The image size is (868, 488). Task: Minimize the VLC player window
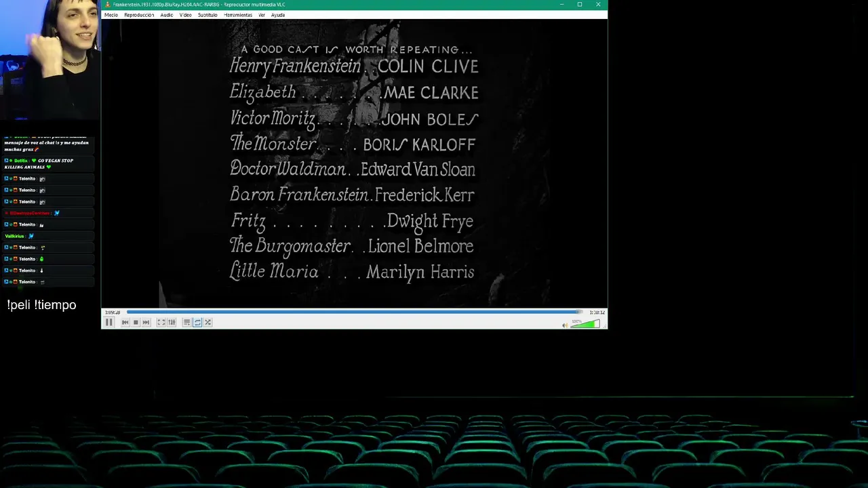point(561,5)
